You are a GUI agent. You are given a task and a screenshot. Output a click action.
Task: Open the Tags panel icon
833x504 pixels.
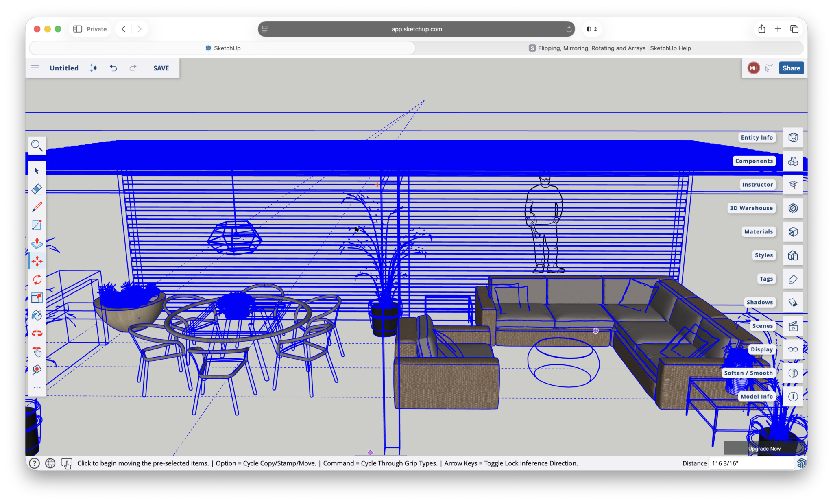pos(793,279)
